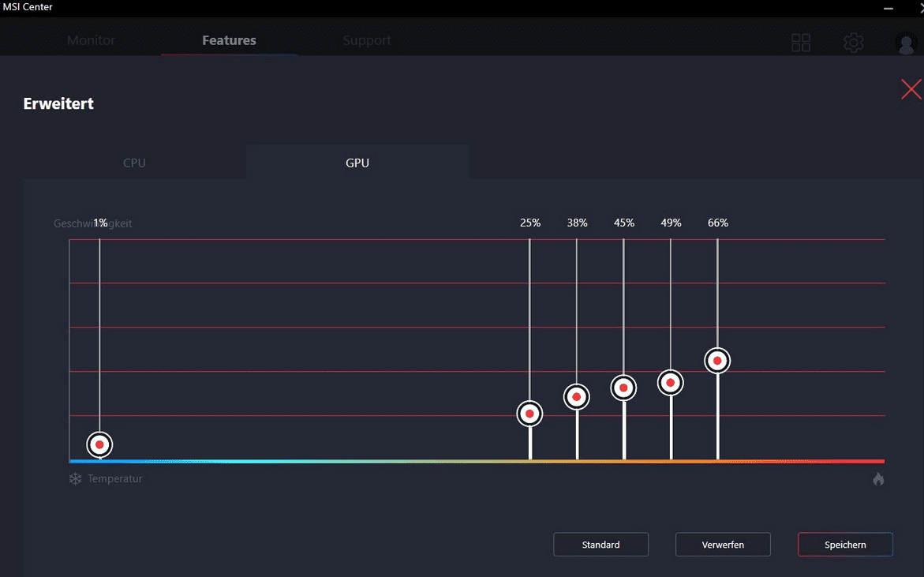
Task: Select the 1% fan speed handle
Action: coord(99,444)
